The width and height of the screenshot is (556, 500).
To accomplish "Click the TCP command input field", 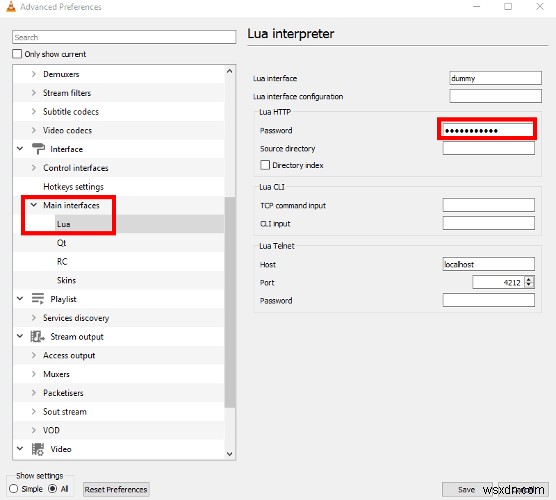I will coord(489,205).
